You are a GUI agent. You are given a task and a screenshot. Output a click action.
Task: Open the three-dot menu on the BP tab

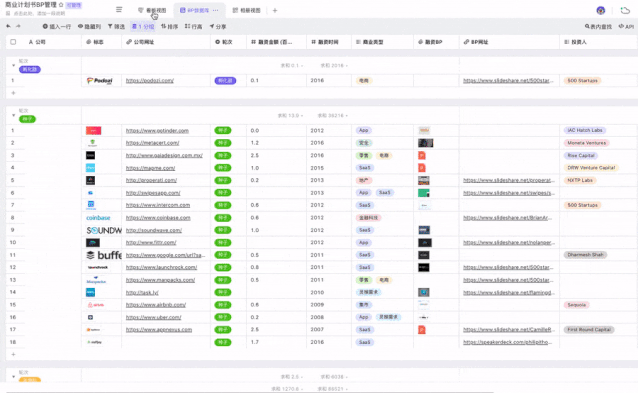[x=216, y=10]
